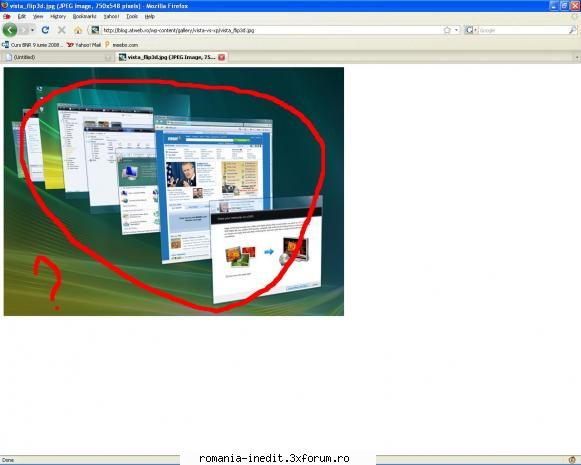Image resolution: width=581 pixels, height=465 pixels.
Task: Go back with the green Back arrow
Action: (10, 30)
